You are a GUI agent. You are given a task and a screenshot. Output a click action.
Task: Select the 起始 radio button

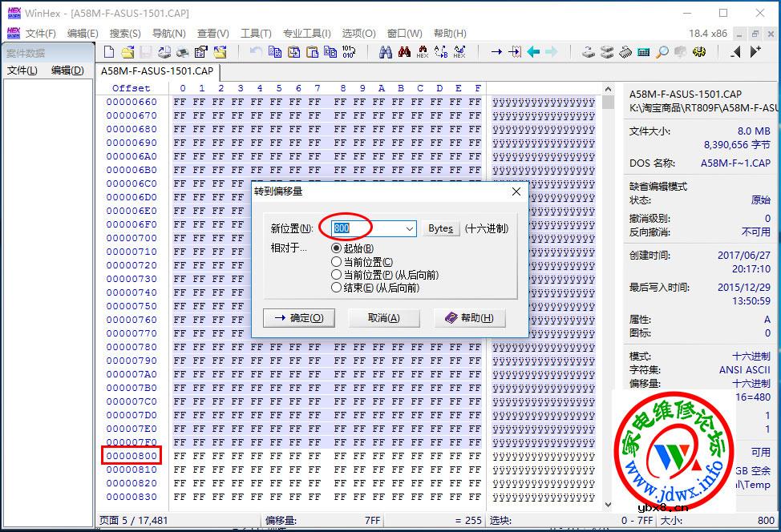(x=336, y=248)
